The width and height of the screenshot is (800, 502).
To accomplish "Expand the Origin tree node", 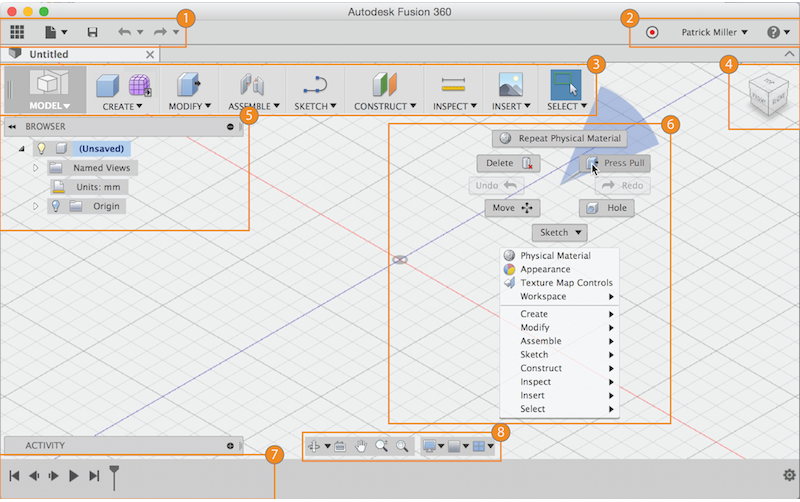I will click(x=35, y=206).
